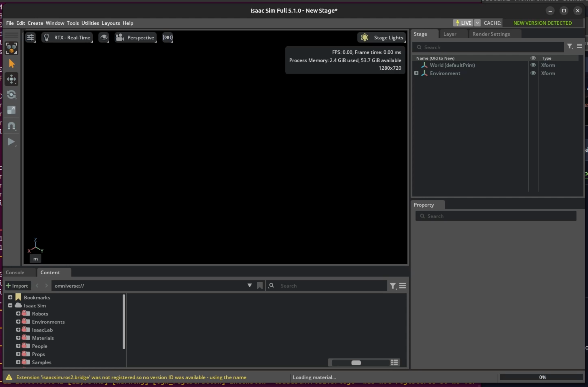Click the NEW VERSION DETECTED link
588x387 pixels.
coord(542,23)
